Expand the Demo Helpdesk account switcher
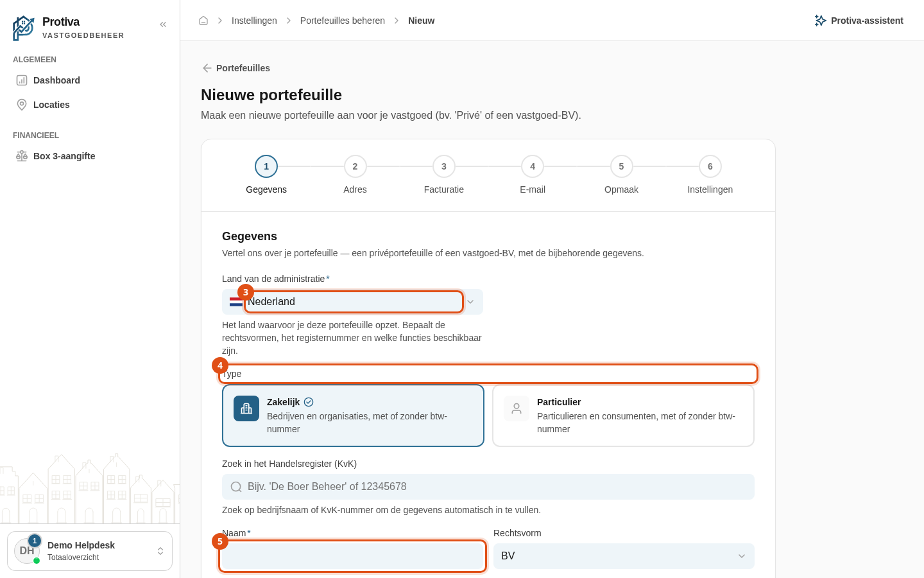Viewport: 924px width, 578px height. point(90,551)
